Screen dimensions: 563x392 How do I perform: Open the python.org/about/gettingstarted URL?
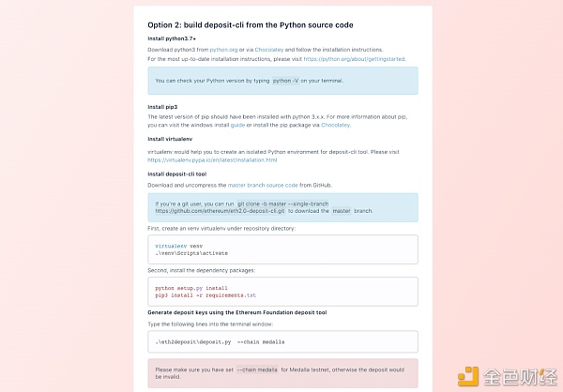pyautogui.click(x=355, y=59)
